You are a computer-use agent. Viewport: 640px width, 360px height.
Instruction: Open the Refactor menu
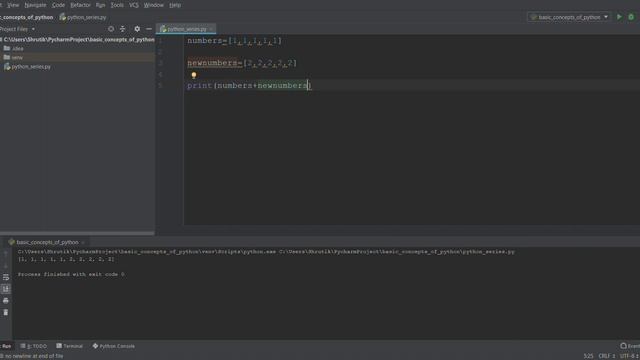pos(80,5)
